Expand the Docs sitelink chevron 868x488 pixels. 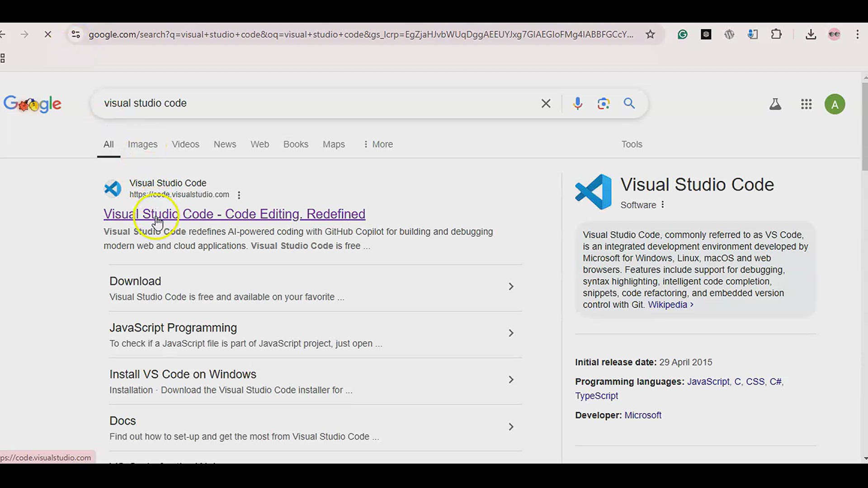[x=511, y=427]
